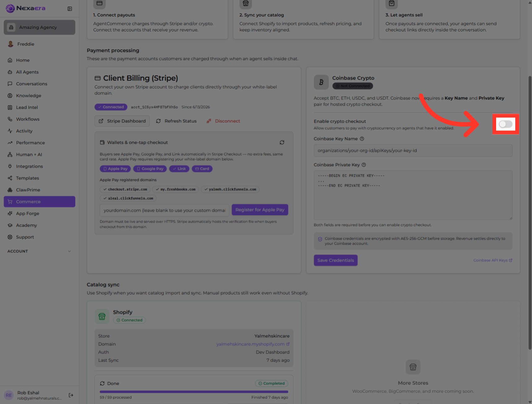Click the Shopify store icon
532x404 pixels.
point(102,316)
